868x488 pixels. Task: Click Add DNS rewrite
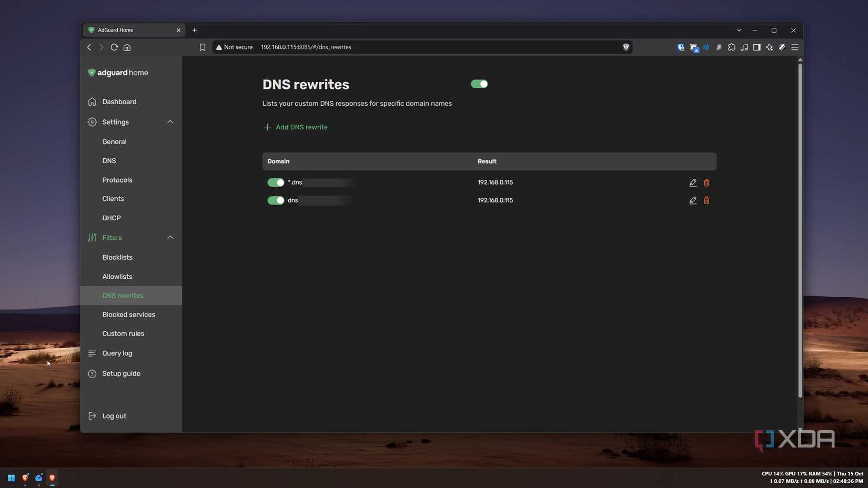(295, 127)
